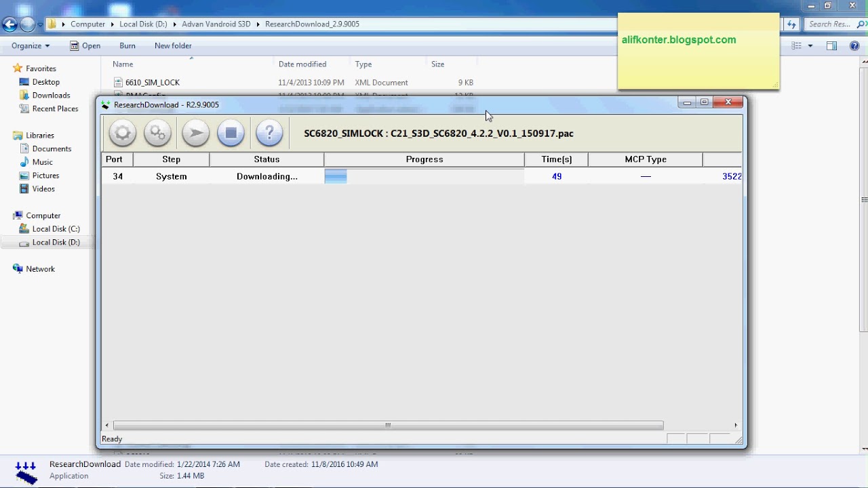868x488 pixels.
Task: Select Computer in navigation pane
Action: [x=43, y=216]
